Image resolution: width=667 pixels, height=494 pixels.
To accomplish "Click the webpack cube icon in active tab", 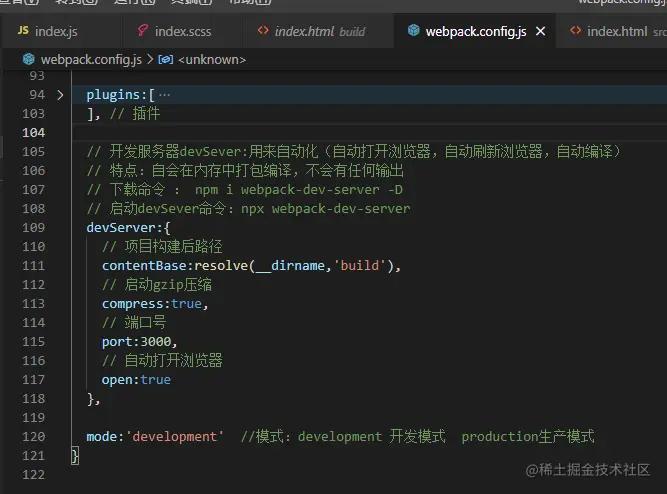I will click(x=413, y=30).
